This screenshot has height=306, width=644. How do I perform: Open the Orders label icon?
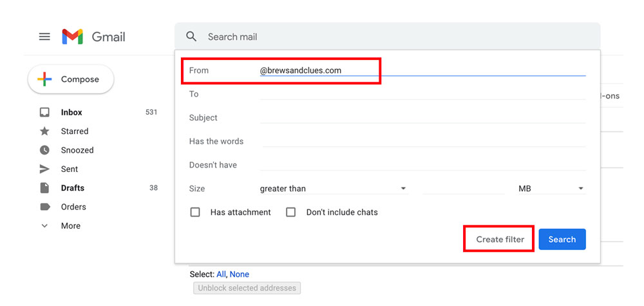coord(45,207)
